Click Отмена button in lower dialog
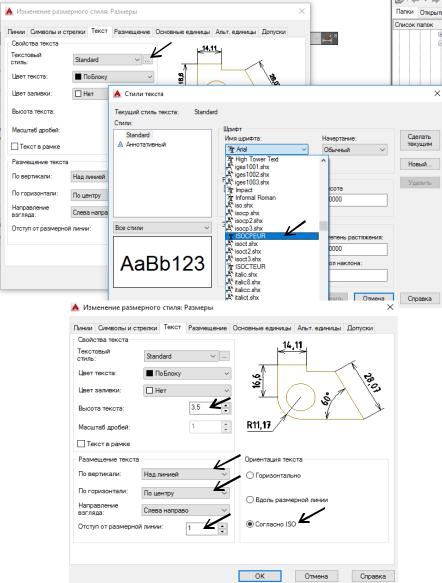Screen dimensions: 442x583 (316, 576)
